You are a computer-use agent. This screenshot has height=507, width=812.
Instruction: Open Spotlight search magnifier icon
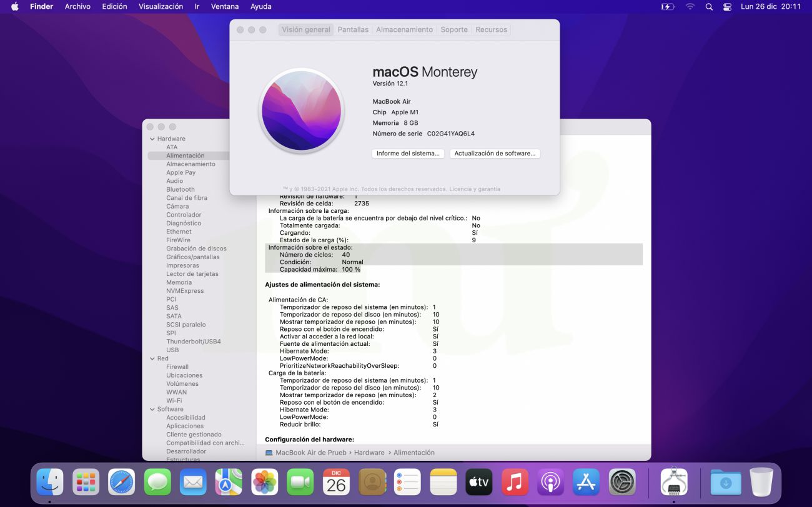coord(709,6)
